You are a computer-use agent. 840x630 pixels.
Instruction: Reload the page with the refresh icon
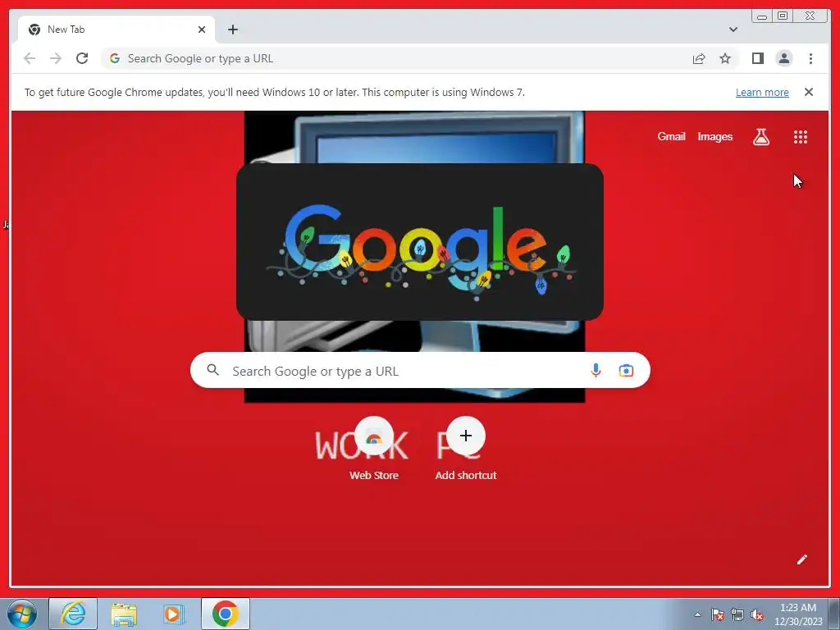82,58
